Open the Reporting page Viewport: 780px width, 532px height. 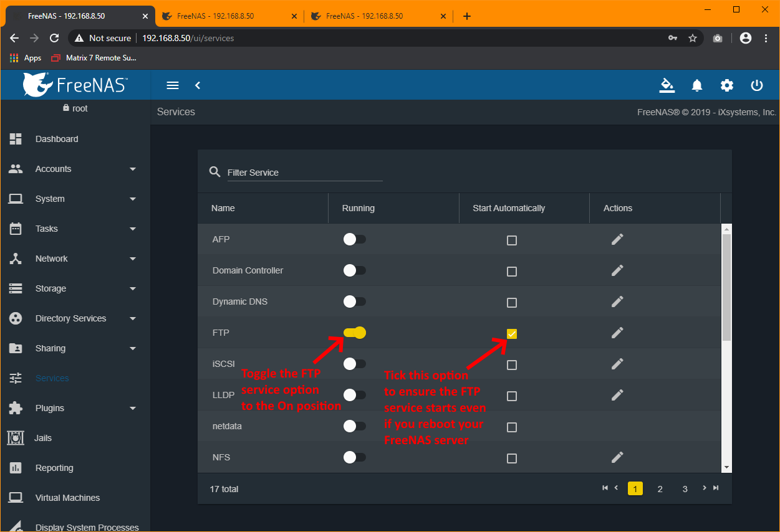75,468
